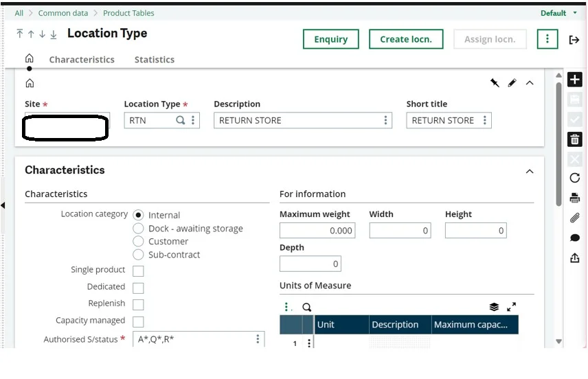This screenshot has height=379, width=588.
Task: Open row 1 actions dots in grid
Action: [309, 343]
